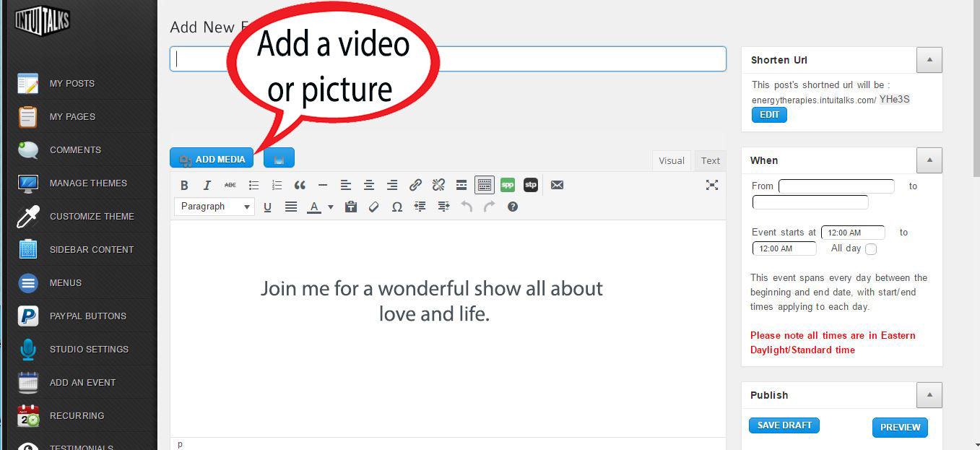Click Edit shortened URL button
Screen dimensions: 980x450
tap(769, 115)
